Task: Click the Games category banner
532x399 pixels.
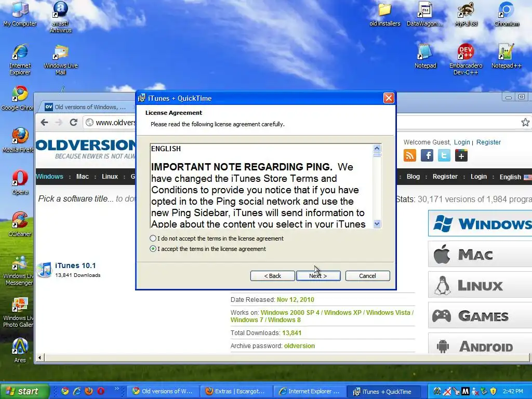Action: click(480, 315)
